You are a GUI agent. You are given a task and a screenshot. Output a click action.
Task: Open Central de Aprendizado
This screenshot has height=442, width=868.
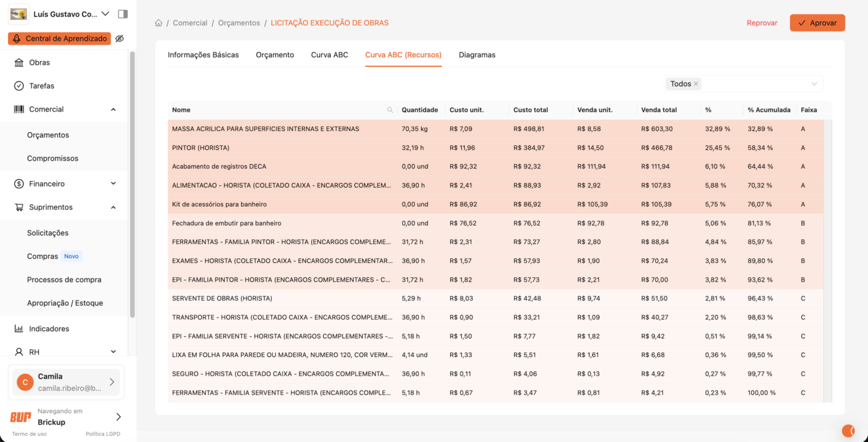point(59,39)
